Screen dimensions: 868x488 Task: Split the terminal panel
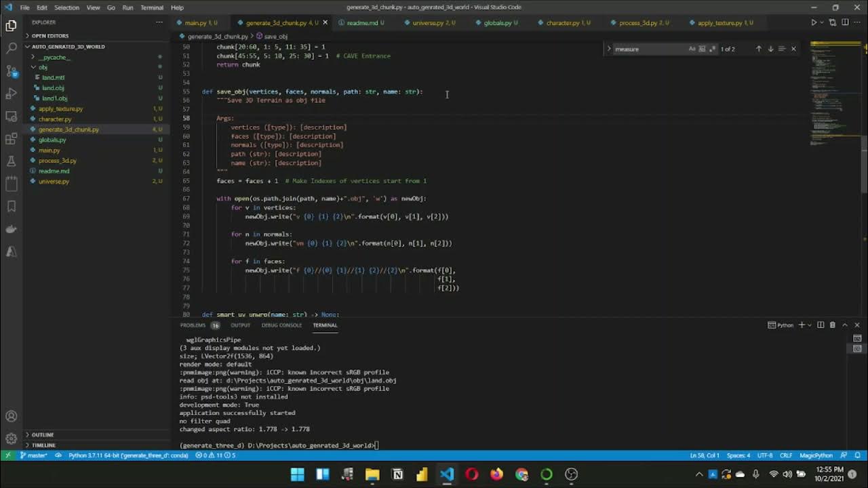click(x=821, y=325)
